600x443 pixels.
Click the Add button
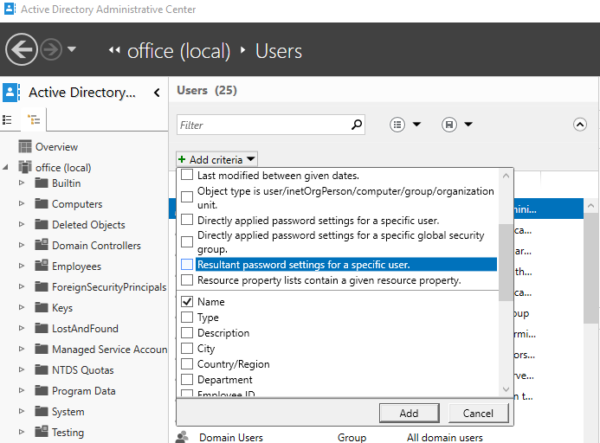[408, 413]
